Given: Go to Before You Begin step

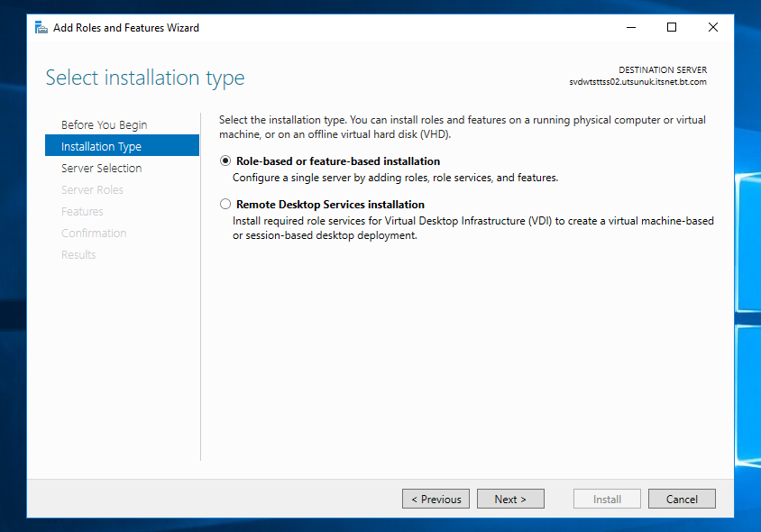Looking at the screenshot, I should click(x=104, y=124).
